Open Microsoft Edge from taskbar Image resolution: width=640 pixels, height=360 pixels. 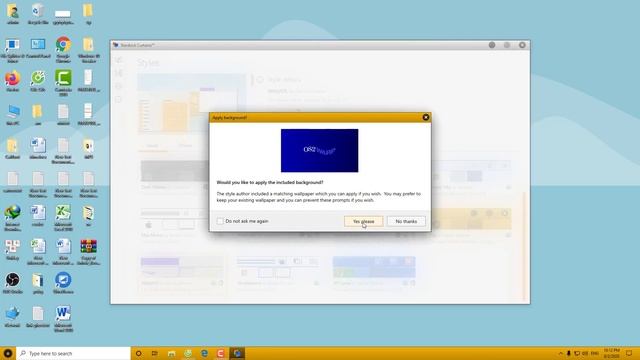204,353
